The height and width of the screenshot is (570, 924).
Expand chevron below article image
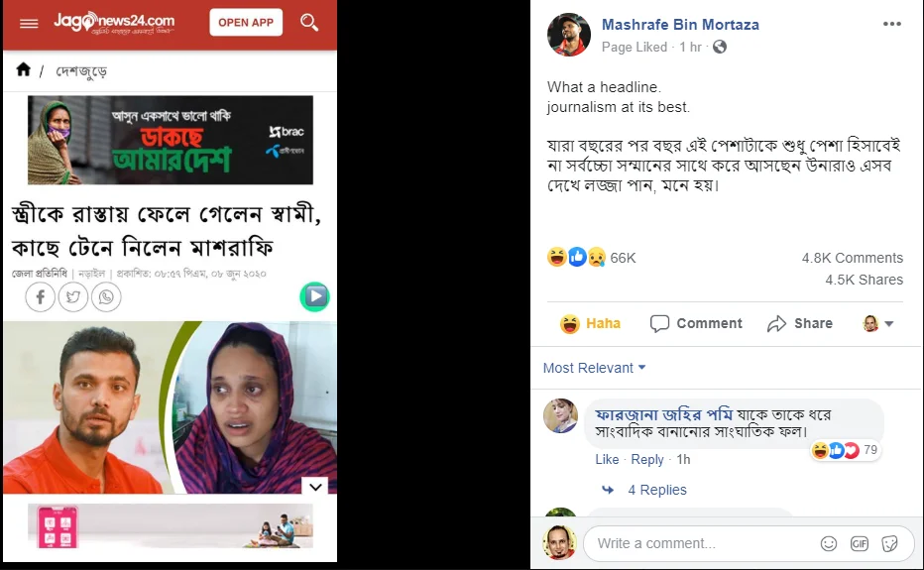pyautogui.click(x=315, y=487)
